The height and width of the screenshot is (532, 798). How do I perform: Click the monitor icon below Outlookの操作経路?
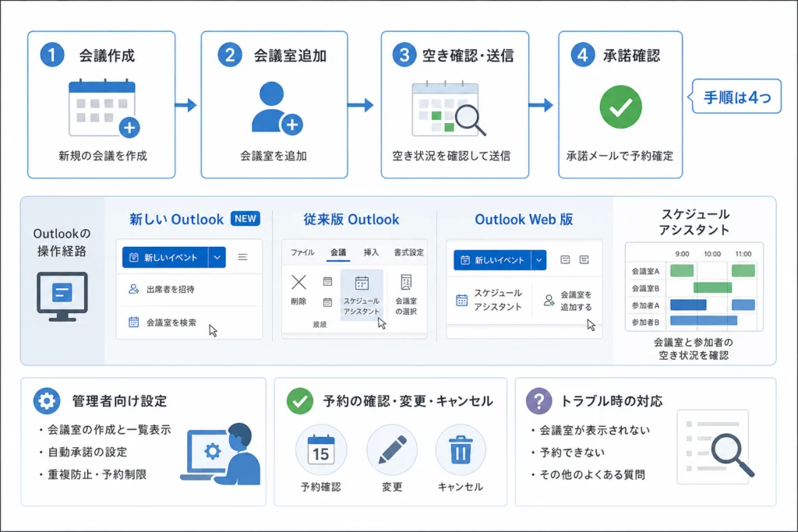click(x=62, y=296)
